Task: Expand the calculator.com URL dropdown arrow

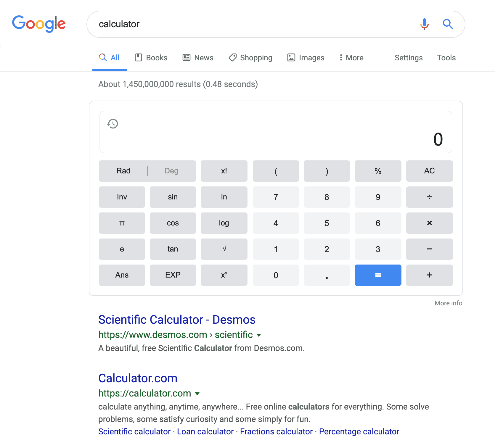Action: (x=197, y=394)
